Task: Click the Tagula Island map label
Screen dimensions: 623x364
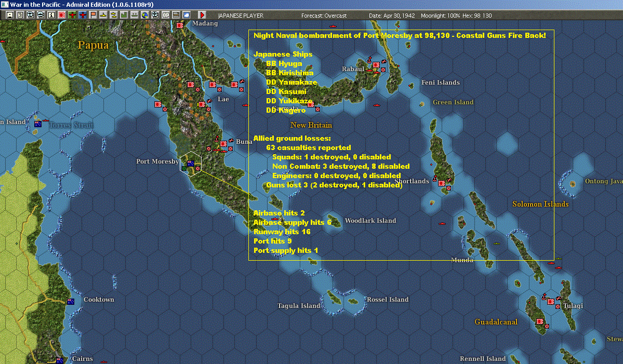Action: coord(299,306)
